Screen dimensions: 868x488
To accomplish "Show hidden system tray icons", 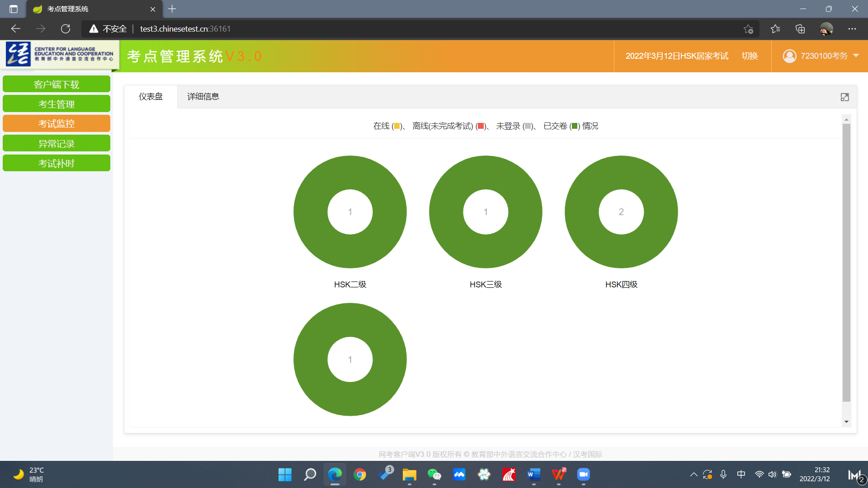I will coord(693,474).
